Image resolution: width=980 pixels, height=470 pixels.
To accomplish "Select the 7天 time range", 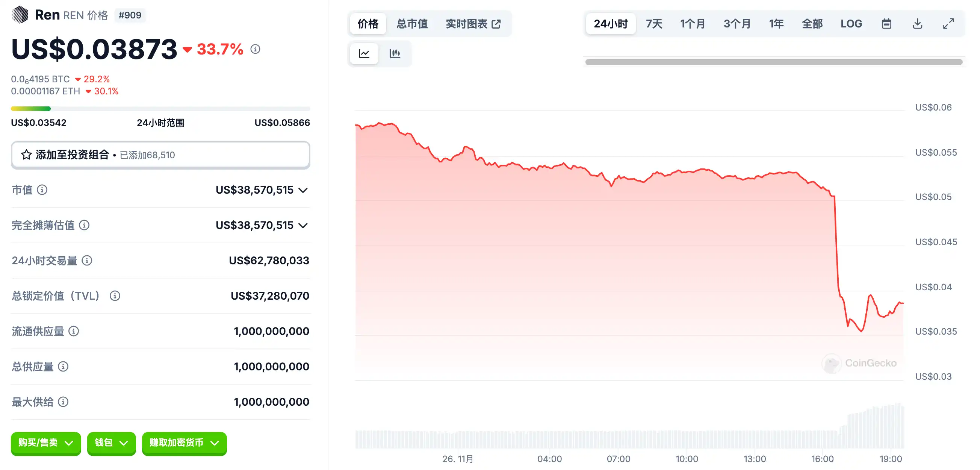I will click(x=654, y=24).
